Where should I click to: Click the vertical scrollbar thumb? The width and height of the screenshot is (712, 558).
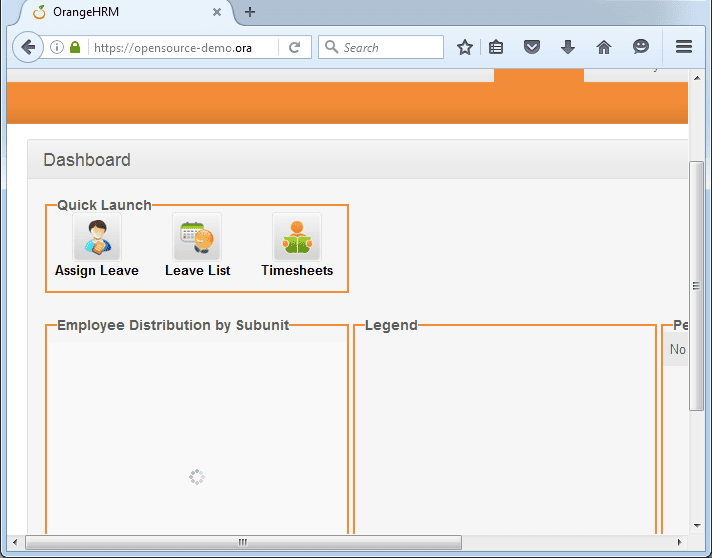tap(697, 286)
